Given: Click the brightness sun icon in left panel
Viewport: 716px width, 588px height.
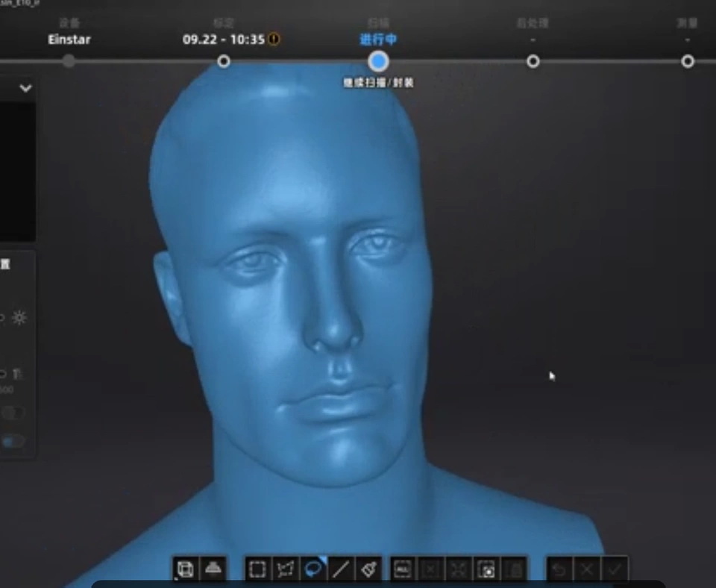Looking at the screenshot, I should coord(19,318).
